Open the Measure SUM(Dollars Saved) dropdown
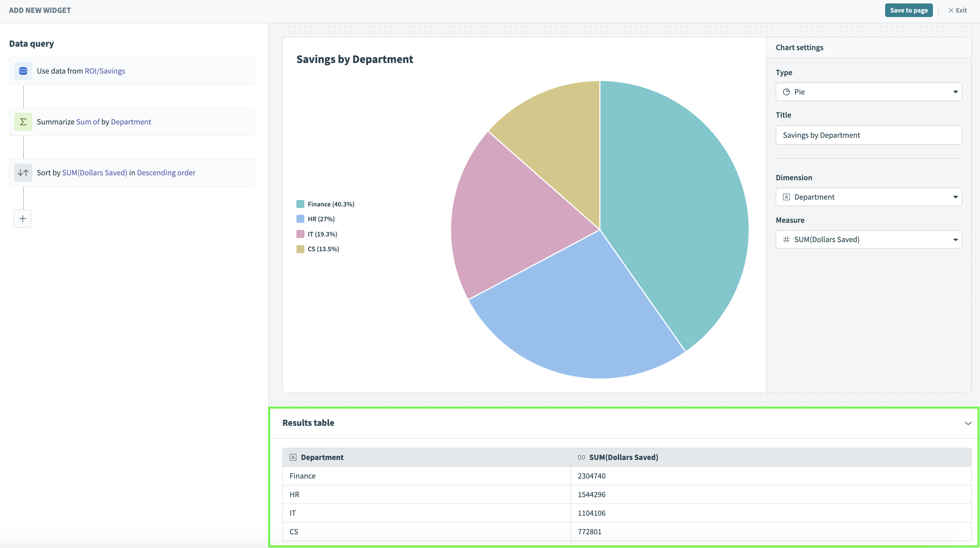Screen dimensions: 980x548 click(x=868, y=239)
